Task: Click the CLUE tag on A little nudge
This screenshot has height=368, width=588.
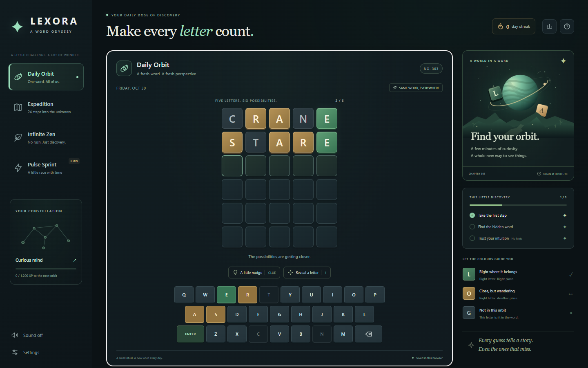Action: 272,273
